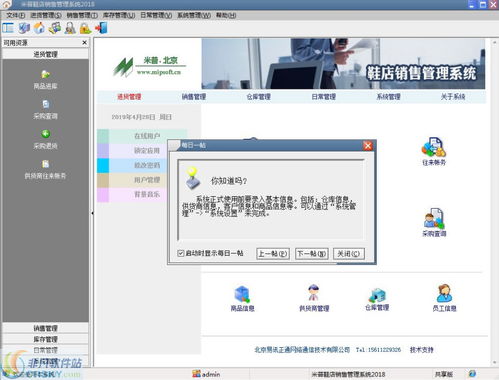Click the money cash toolbar icon
This screenshot has height=380, width=499.
click(55, 28)
